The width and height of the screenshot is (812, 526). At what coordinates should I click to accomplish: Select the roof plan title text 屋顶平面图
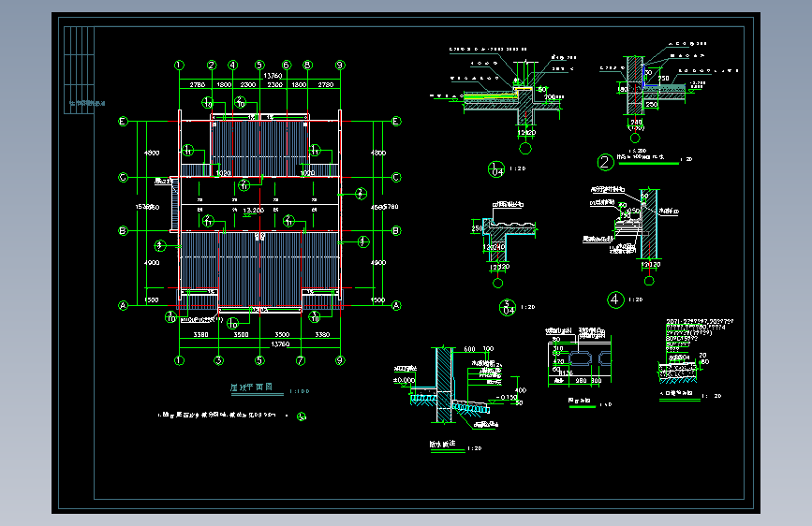[x=251, y=387]
